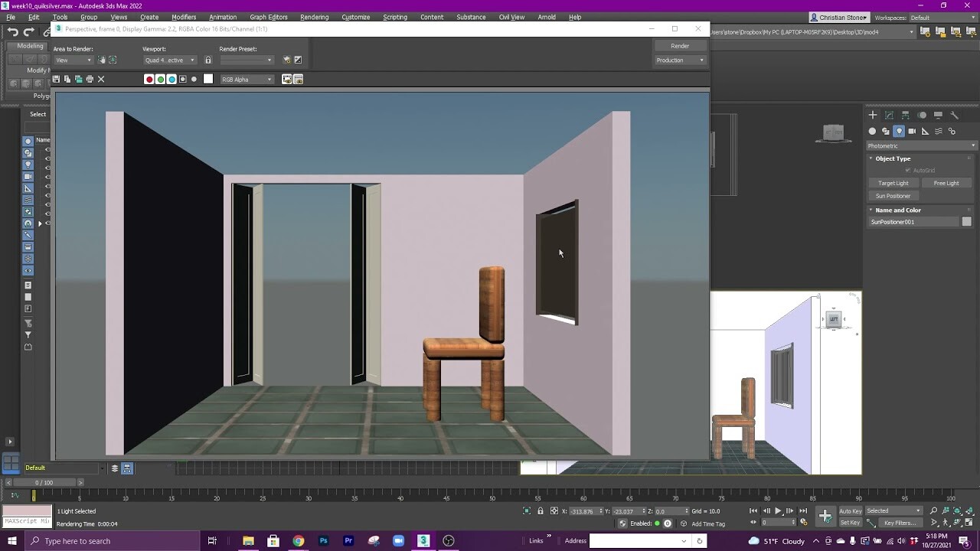This screenshot has height=551, width=980.
Task: Open the RGB Alpha channel dropdown
Action: (247, 79)
